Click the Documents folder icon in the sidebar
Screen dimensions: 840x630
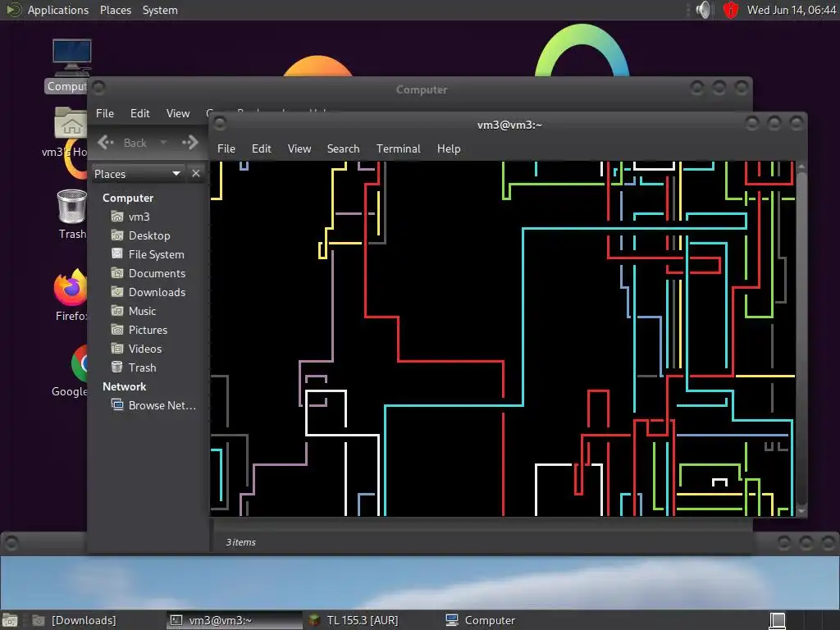point(116,272)
